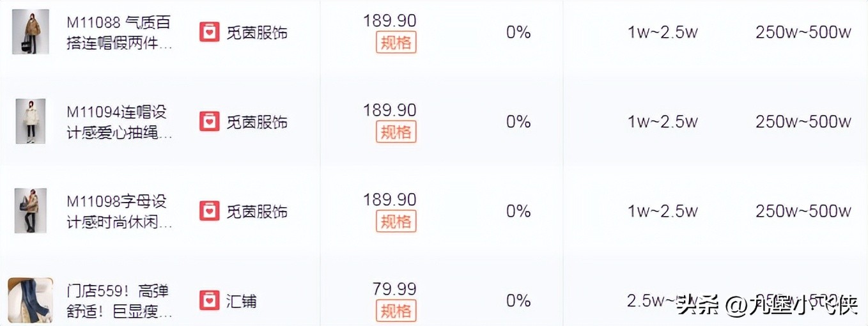This screenshot has height=326, width=868.
Task: Open M11098 product thumbnail image
Action: (x=31, y=211)
